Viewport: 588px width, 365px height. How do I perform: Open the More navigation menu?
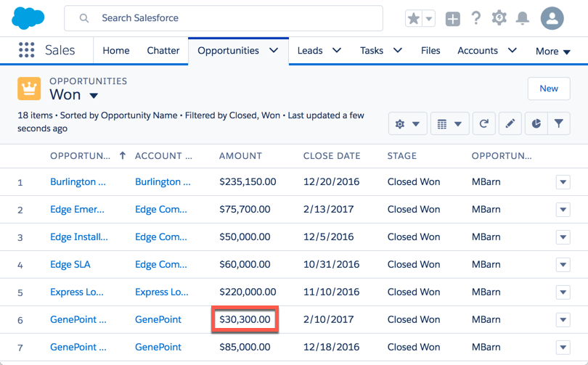click(552, 52)
